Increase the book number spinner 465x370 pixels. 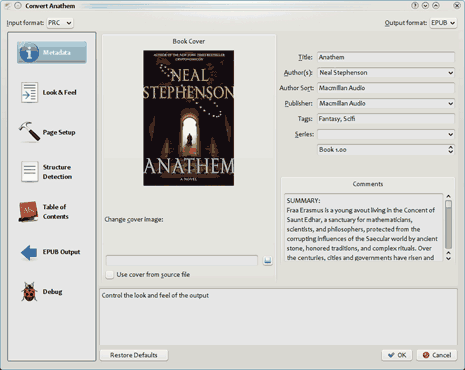451,147
